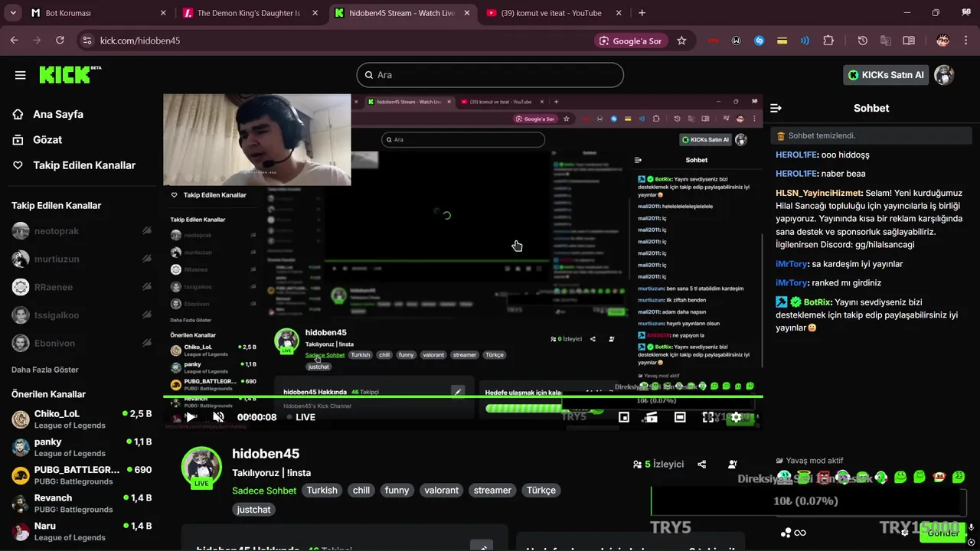Open the user profile avatar on Kick
This screenshot has height=551, width=980.
pos(944,75)
